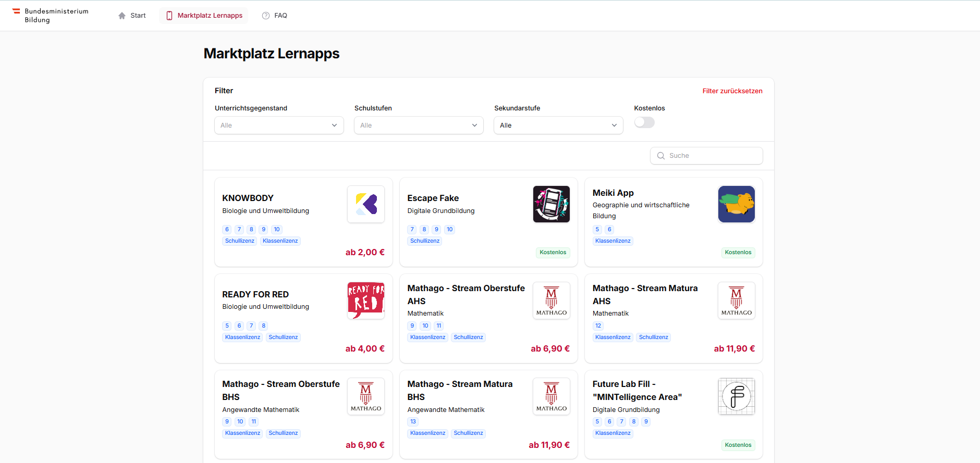Click the Schullizenz tag on Escape Fake
Viewport: 980px width, 463px height.
425,241
